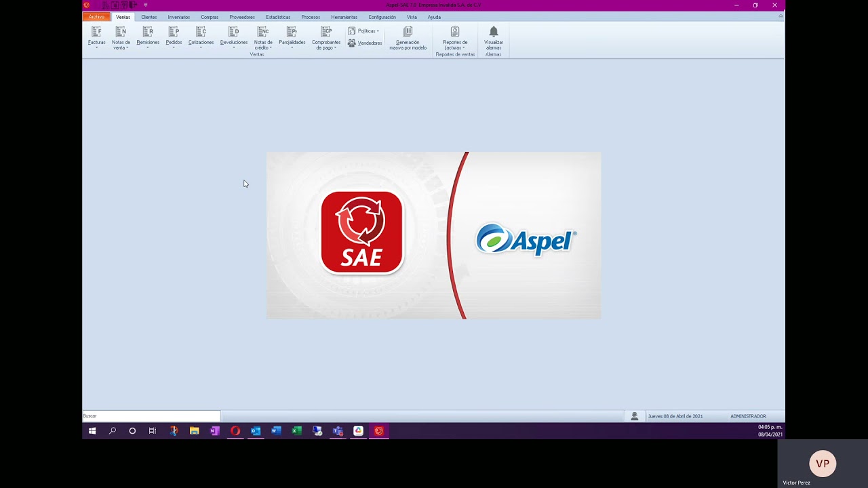This screenshot has width=868, height=488.
Task: Expand the arrow under Cotizaciones
Action: [201, 47]
